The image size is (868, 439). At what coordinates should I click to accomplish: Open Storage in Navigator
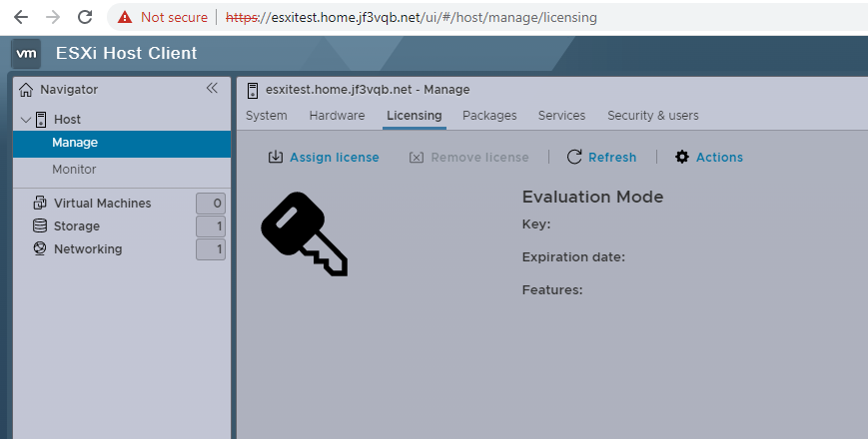[x=76, y=226]
